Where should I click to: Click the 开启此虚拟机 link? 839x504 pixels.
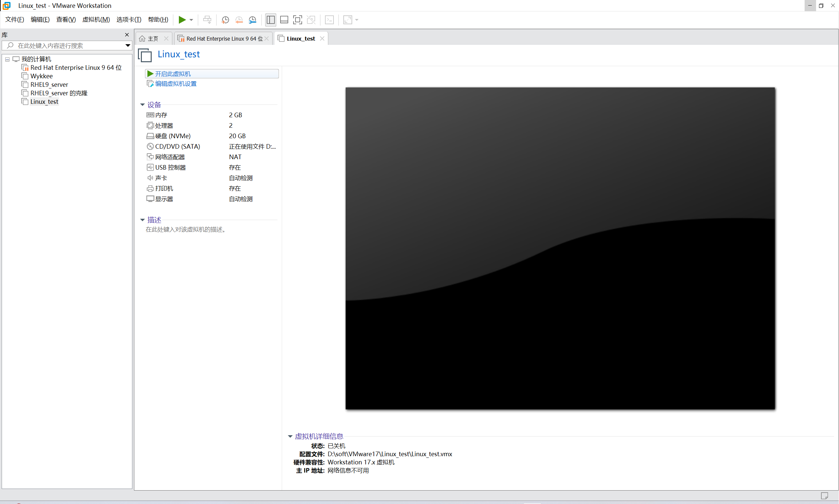tap(174, 73)
